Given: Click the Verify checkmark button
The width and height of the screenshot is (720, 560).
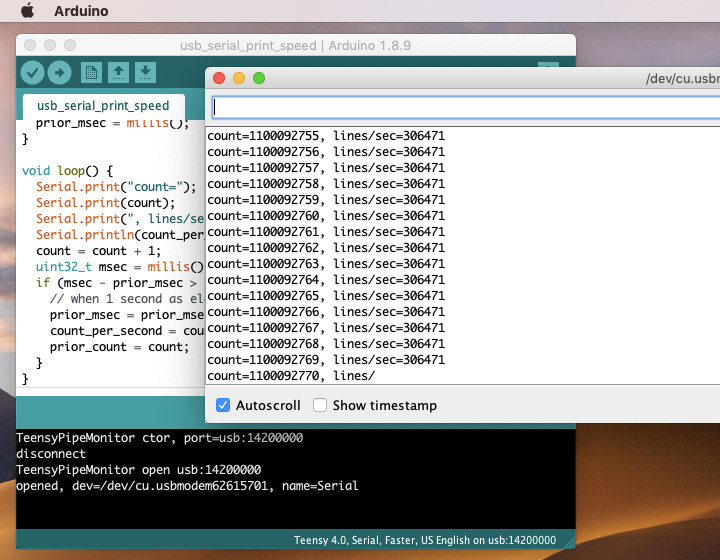Looking at the screenshot, I should 32,73.
